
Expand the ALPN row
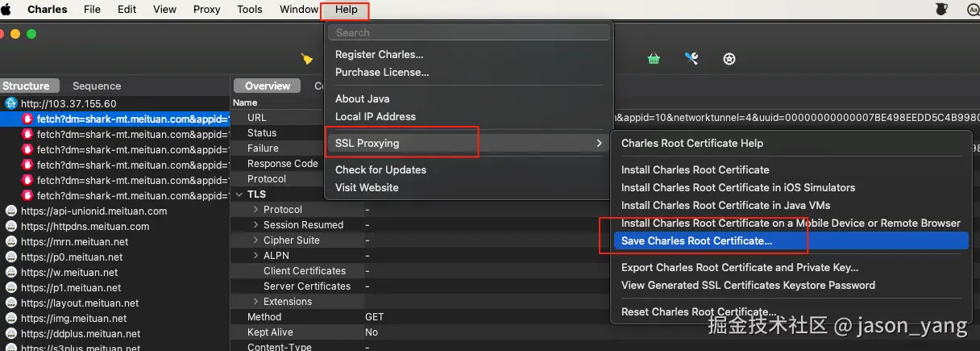256,256
